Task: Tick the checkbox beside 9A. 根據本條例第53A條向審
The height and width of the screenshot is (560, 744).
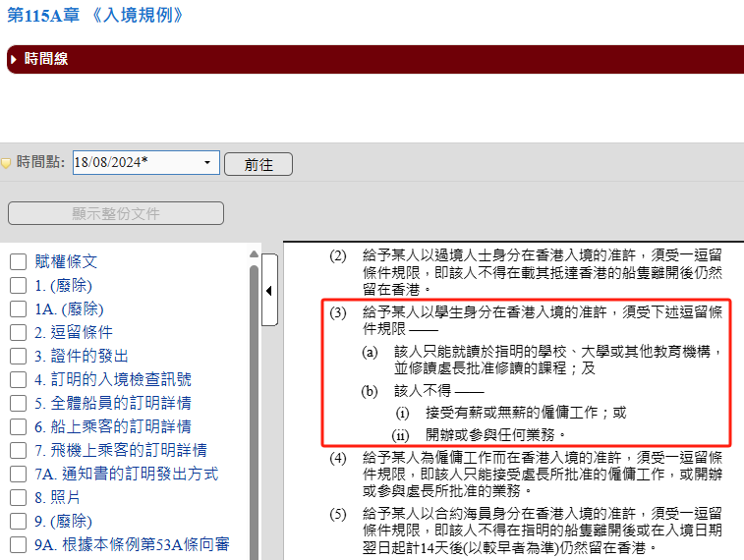Action: [x=18, y=544]
